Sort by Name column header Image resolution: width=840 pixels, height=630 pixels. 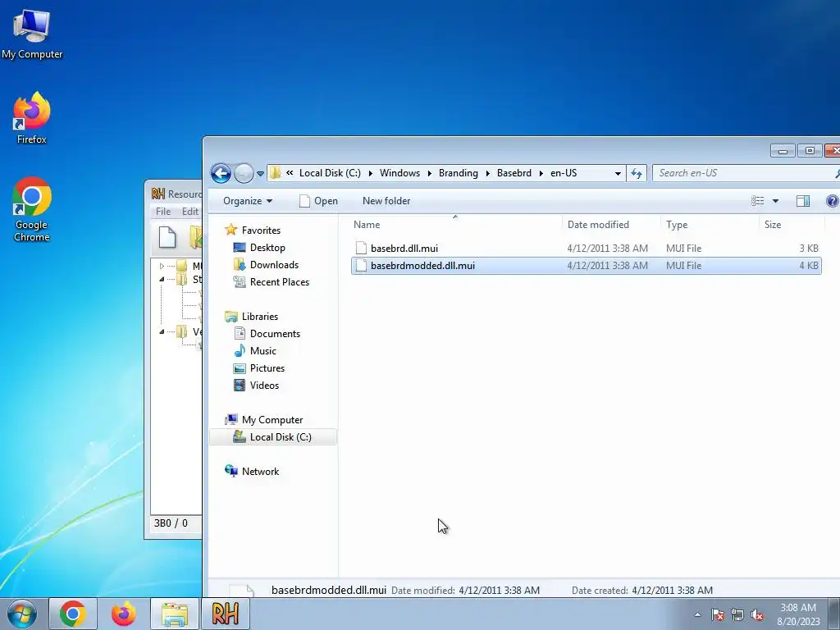coord(455,225)
